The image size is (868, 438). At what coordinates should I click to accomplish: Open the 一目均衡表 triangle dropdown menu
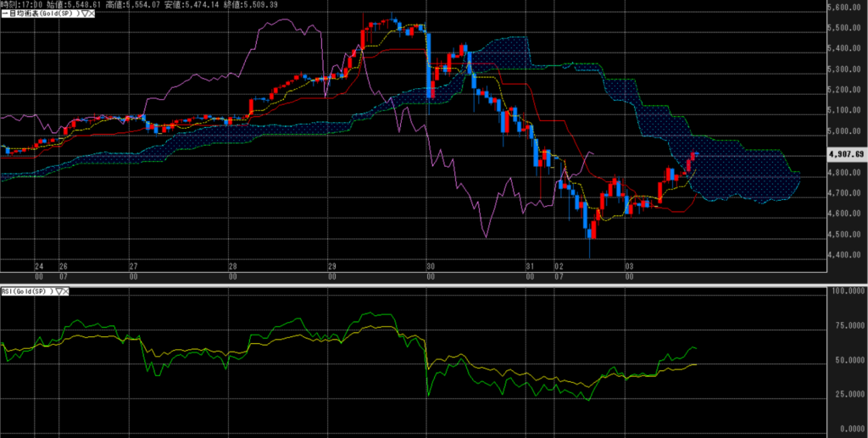[x=84, y=14]
